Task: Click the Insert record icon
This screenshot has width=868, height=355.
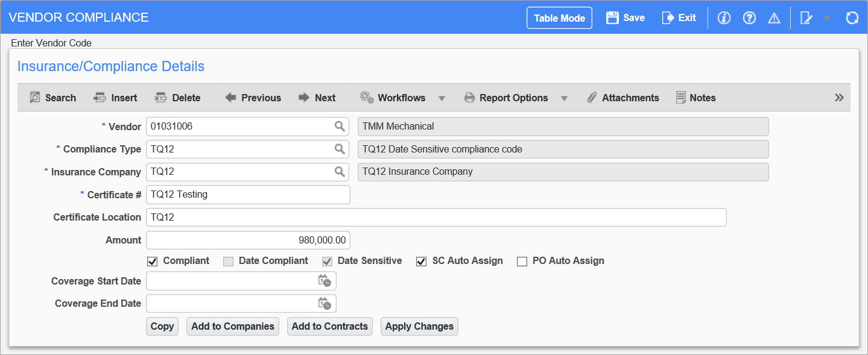Action: tap(115, 97)
